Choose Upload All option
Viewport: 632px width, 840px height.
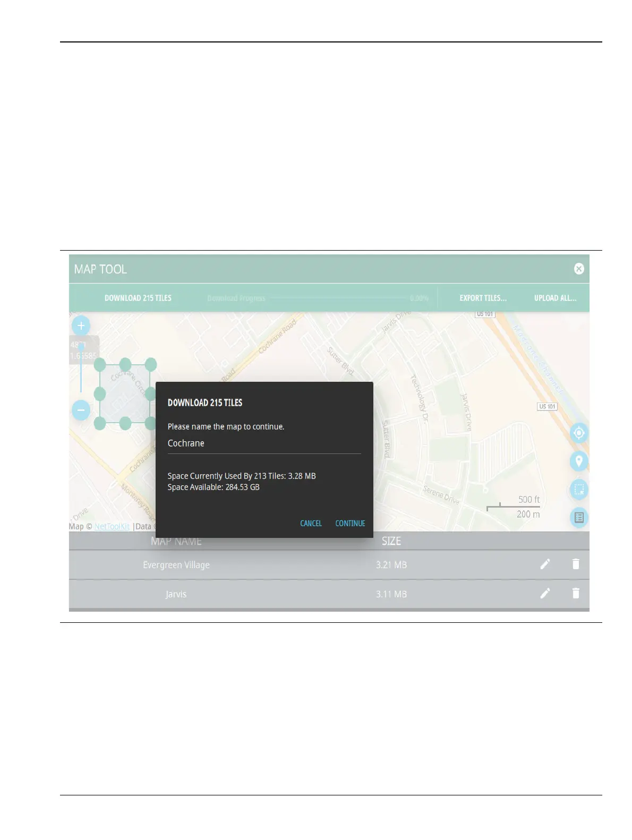tap(555, 298)
